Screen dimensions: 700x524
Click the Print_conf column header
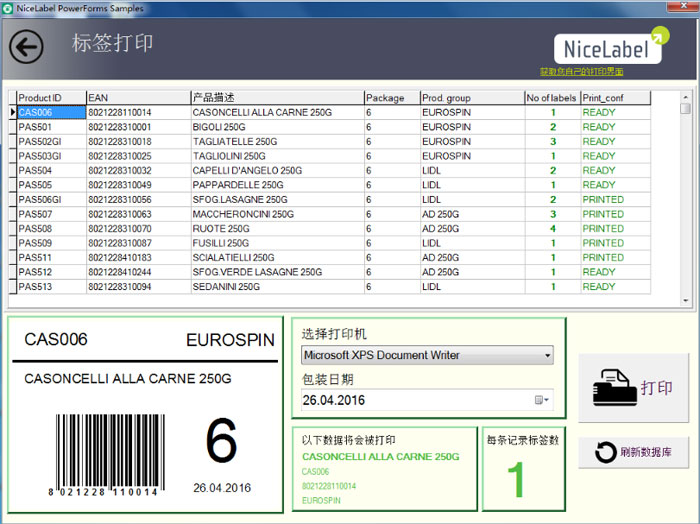[616, 98]
